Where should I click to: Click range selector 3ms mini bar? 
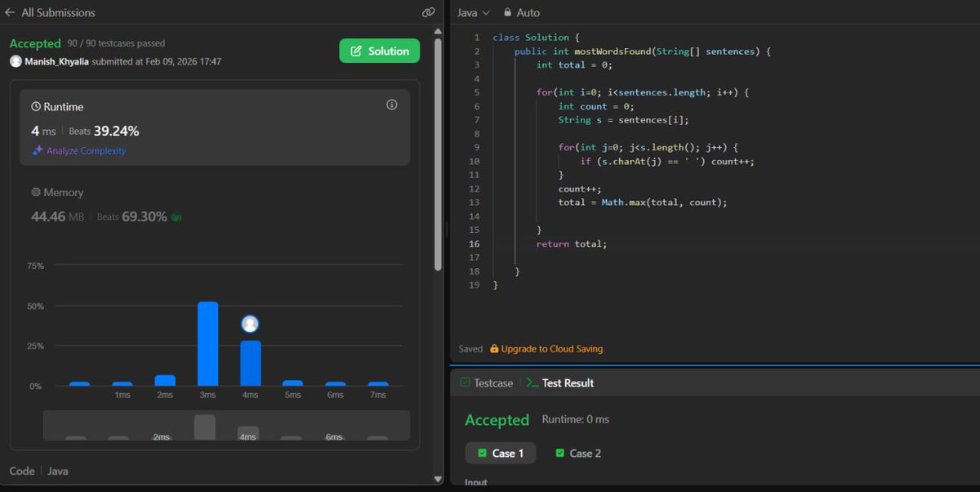[x=205, y=427]
